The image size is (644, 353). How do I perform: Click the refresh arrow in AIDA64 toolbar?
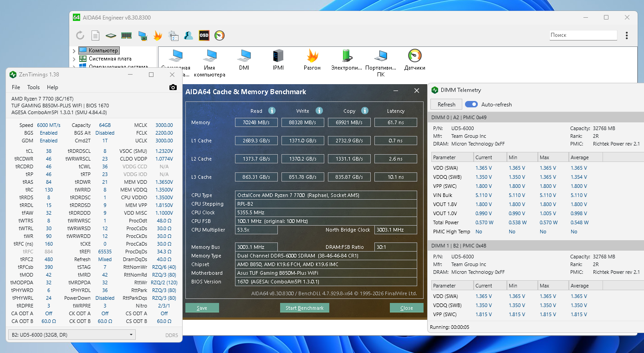pyautogui.click(x=80, y=35)
